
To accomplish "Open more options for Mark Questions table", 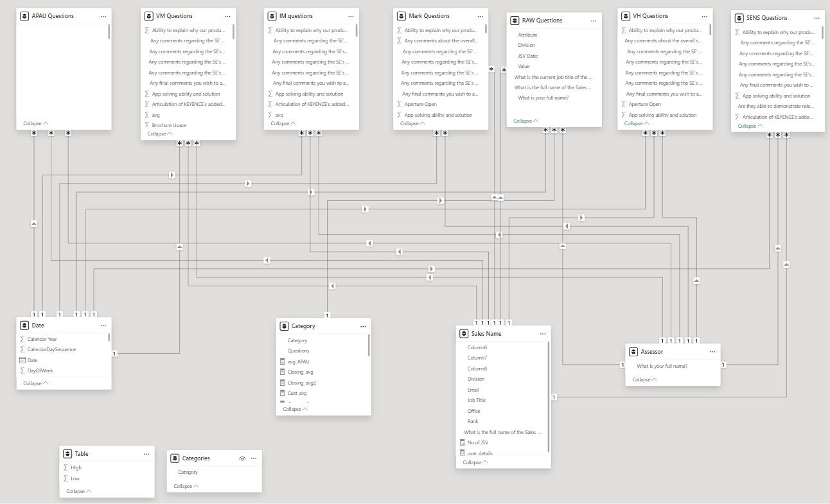I will point(481,15).
